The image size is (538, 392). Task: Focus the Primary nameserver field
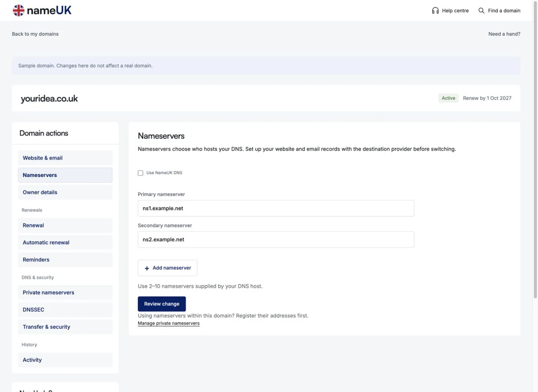tap(276, 208)
